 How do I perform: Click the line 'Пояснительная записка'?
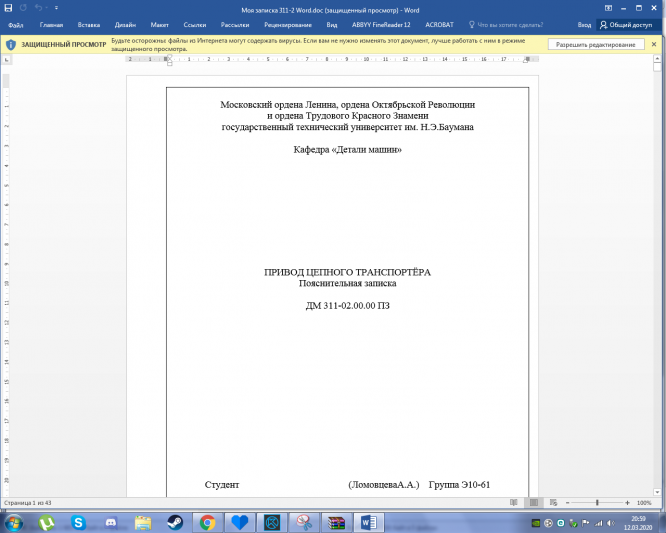347,283
